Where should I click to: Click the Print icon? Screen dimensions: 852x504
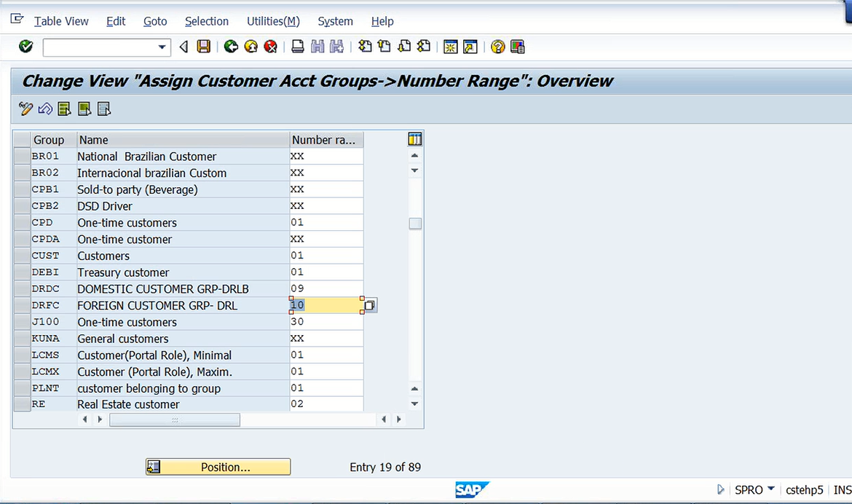click(297, 47)
